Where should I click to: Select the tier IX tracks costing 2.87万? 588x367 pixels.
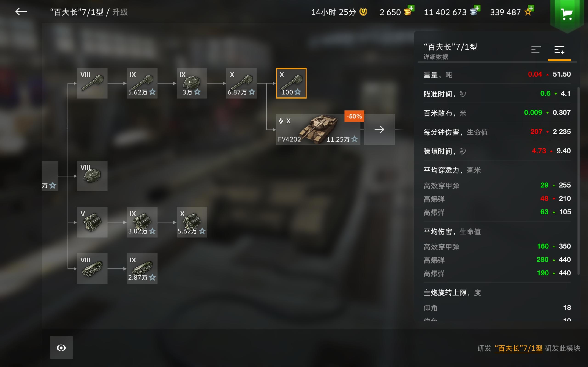142,268
